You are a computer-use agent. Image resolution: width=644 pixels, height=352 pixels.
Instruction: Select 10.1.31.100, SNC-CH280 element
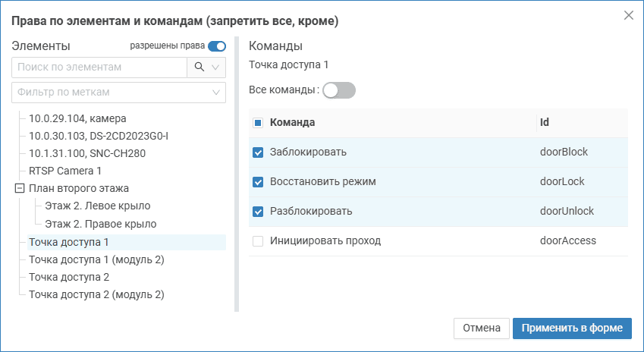(x=87, y=153)
